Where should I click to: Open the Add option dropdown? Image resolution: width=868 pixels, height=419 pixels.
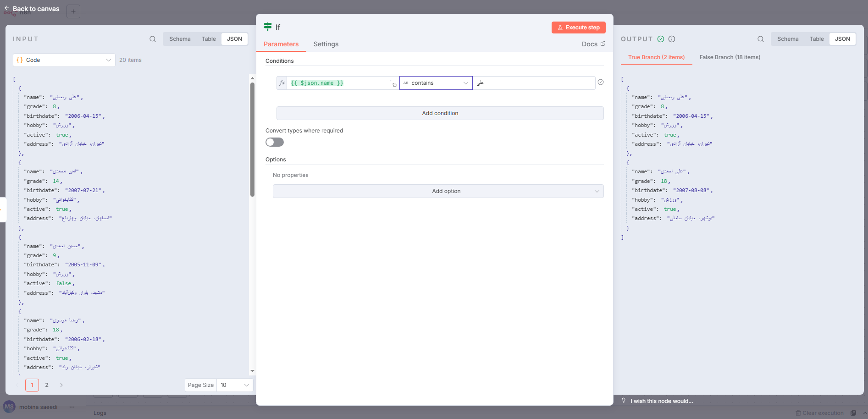click(438, 191)
